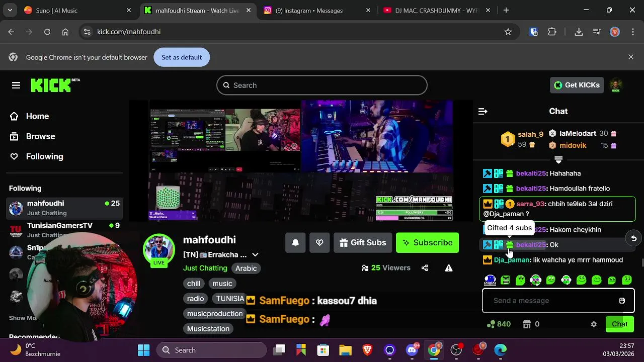Screen dimensions: 644x362
Task: Open chat settings gear icon
Action: pyautogui.click(x=594, y=324)
